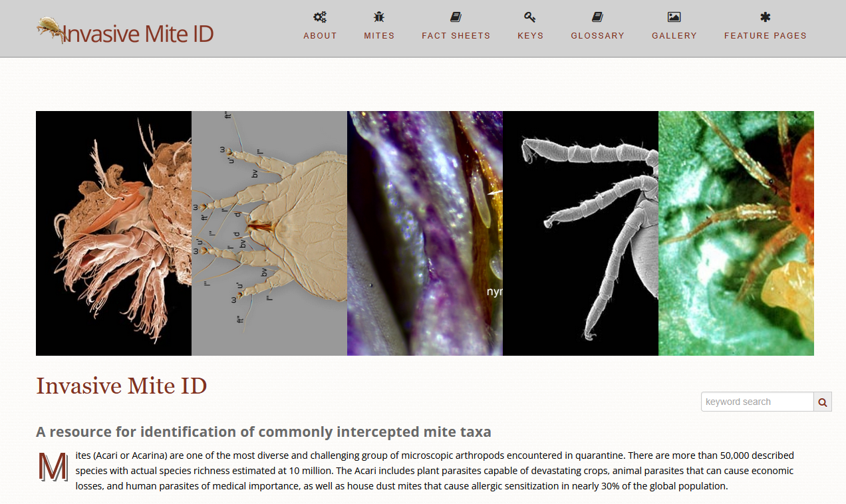Go to the FACT SHEETS page
The height and width of the screenshot is (504, 846).
[456, 36]
